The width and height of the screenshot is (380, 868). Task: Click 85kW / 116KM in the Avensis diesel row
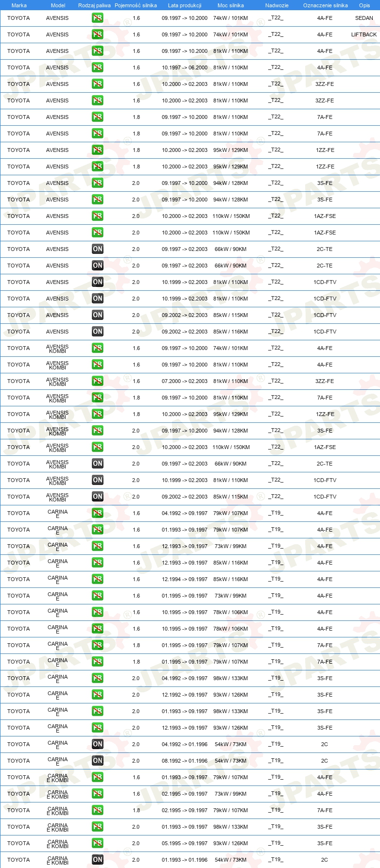tap(231, 332)
